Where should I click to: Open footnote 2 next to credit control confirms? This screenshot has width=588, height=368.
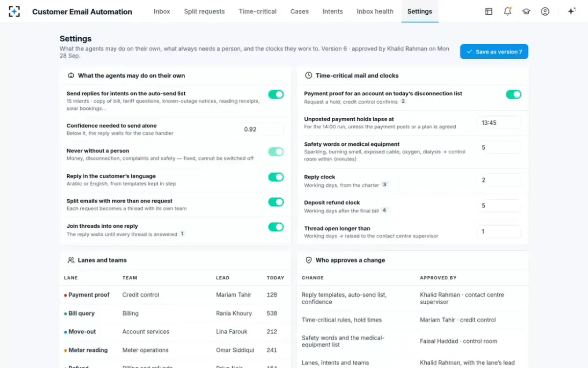coord(403,101)
